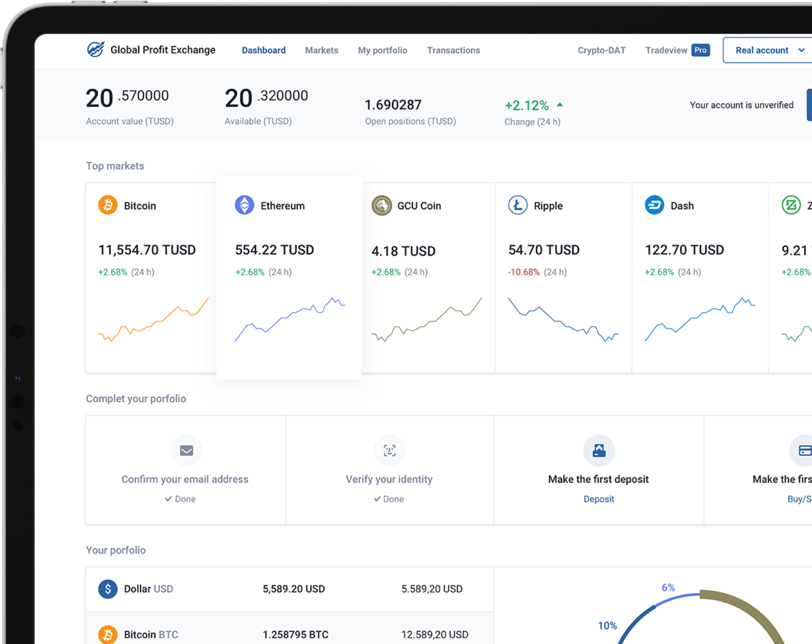Image resolution: width=812 pixels, height=644 pixels.
Task: Click the +2.12% Change (24 h) value
Action: [526, 105]
